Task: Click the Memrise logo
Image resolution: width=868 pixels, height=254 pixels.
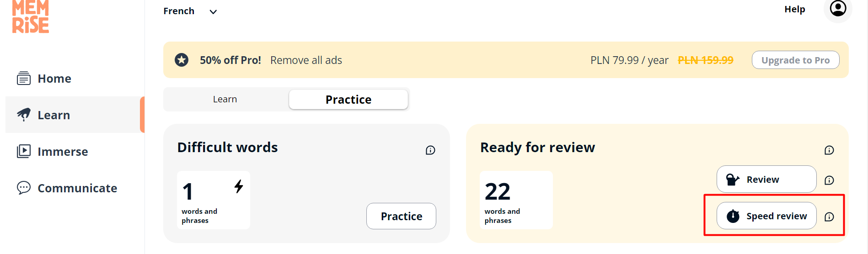Action: click(31, 17)
